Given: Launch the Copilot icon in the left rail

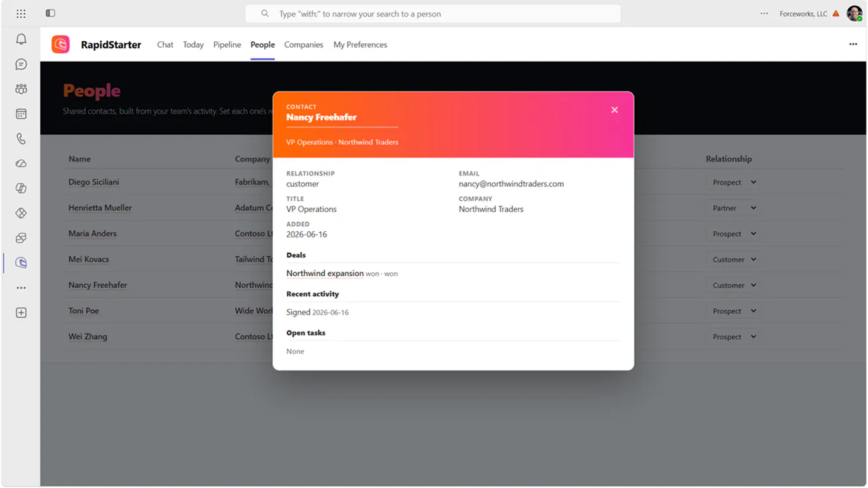Looking at the screenshot, I should (x=21, y=188).
